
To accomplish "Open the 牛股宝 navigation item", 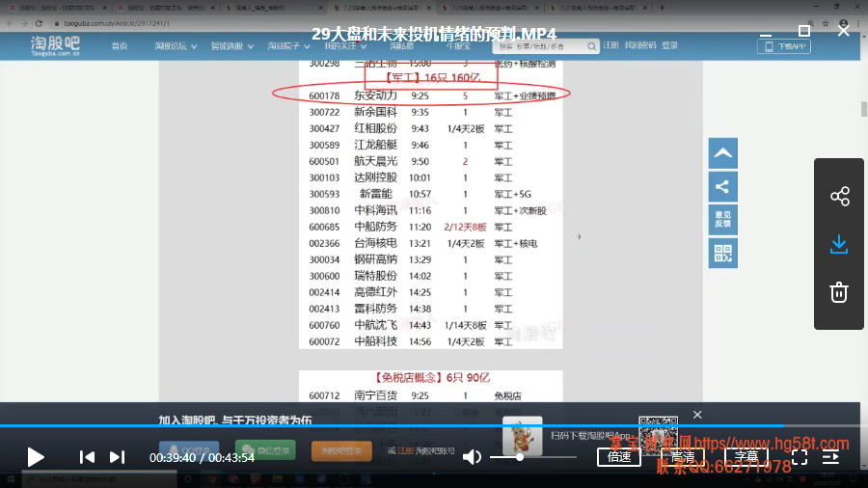I will (458, 46).
